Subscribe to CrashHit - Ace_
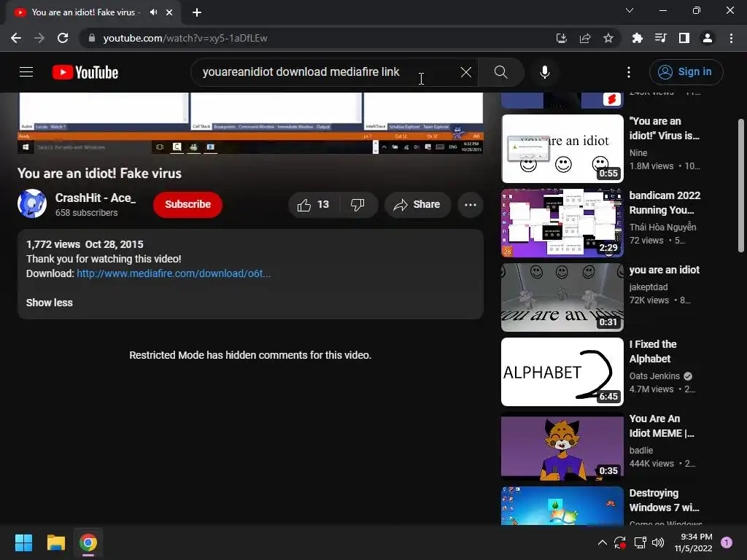The height and width of the screenshot is (560, 747). tap(187, 205)
